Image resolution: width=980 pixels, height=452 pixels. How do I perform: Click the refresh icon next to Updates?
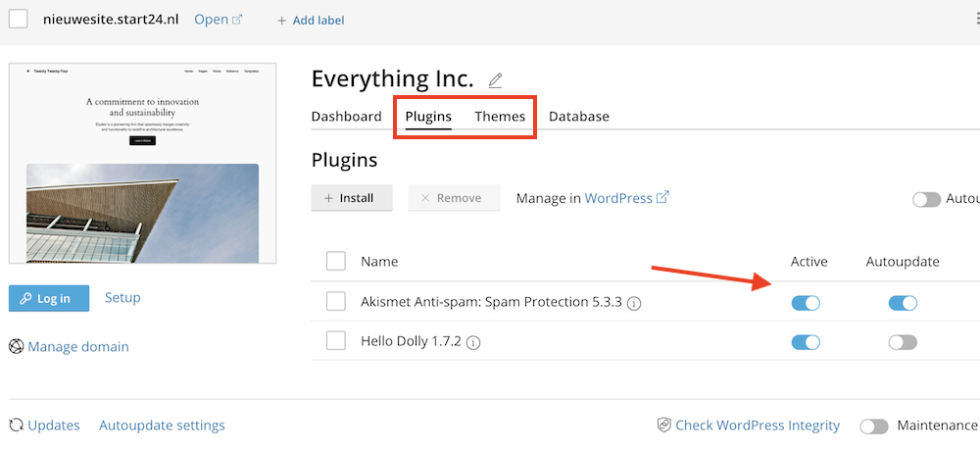pyautogui.click(x=16, y=426)
